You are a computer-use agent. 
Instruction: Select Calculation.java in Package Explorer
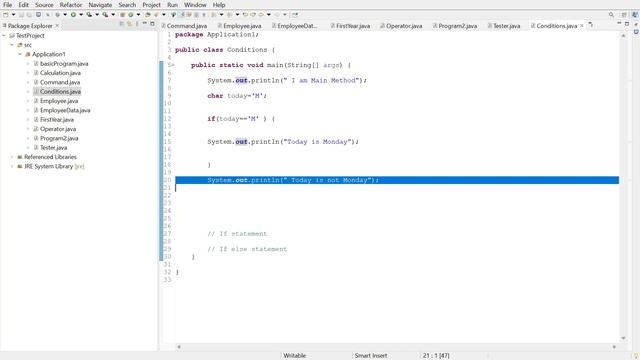60,73
